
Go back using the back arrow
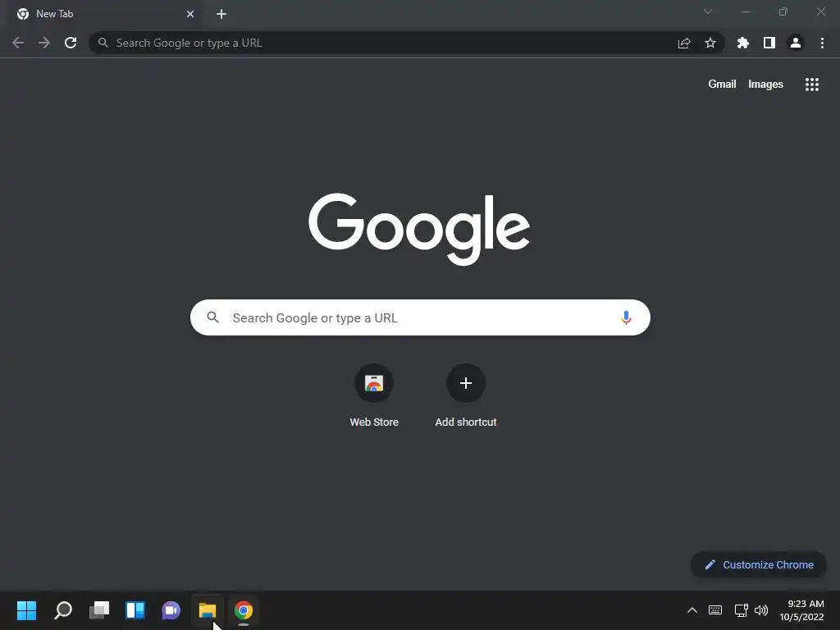(x=18, y=43)
